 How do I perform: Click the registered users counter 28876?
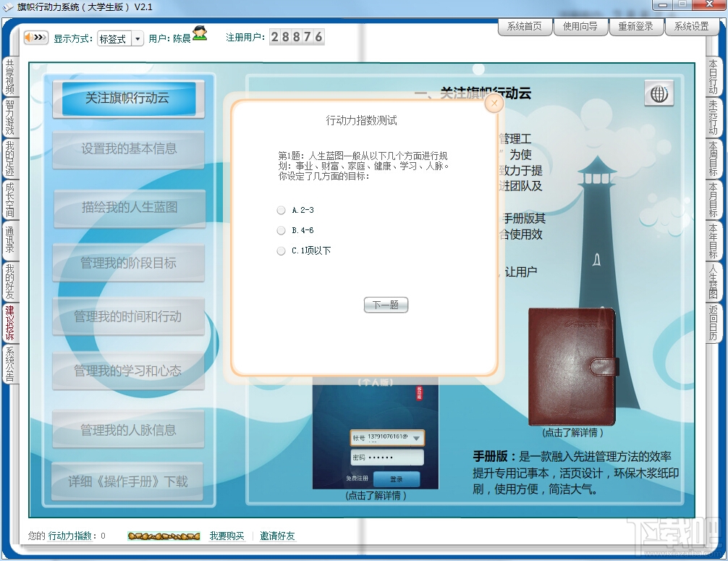click(297, 37)
